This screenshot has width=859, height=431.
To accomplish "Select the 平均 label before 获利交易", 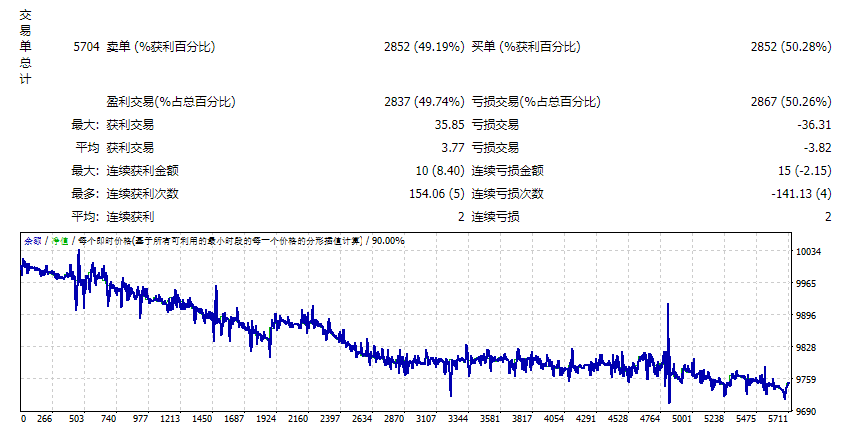I will 87,148.
